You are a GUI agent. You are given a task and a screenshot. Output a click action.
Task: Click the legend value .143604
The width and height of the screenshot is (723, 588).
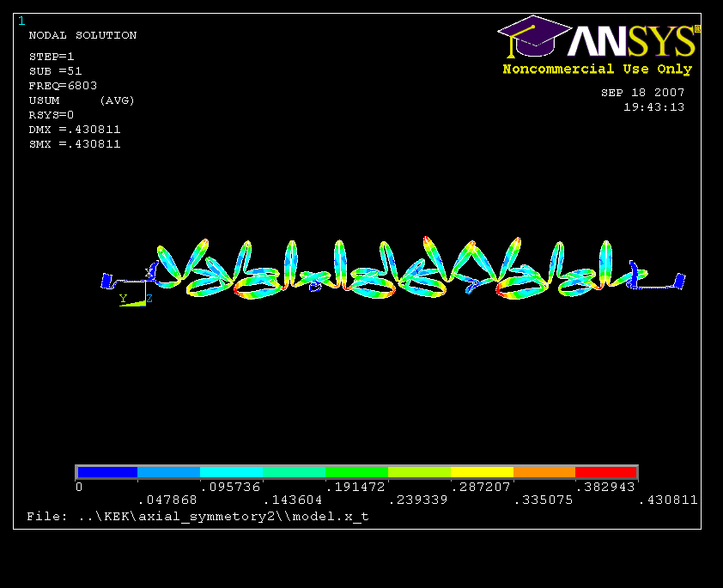[x=293, y=500]
